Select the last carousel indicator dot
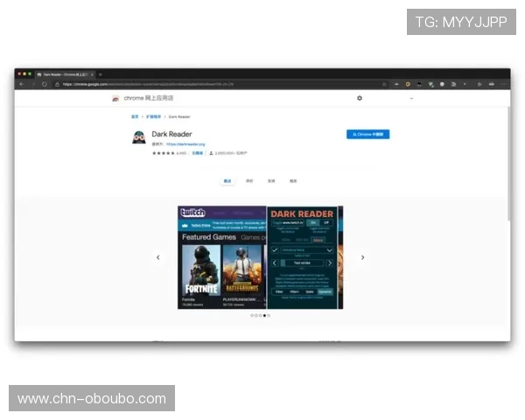This screenshot has height=420, width=525. click(x=269, y=315)
